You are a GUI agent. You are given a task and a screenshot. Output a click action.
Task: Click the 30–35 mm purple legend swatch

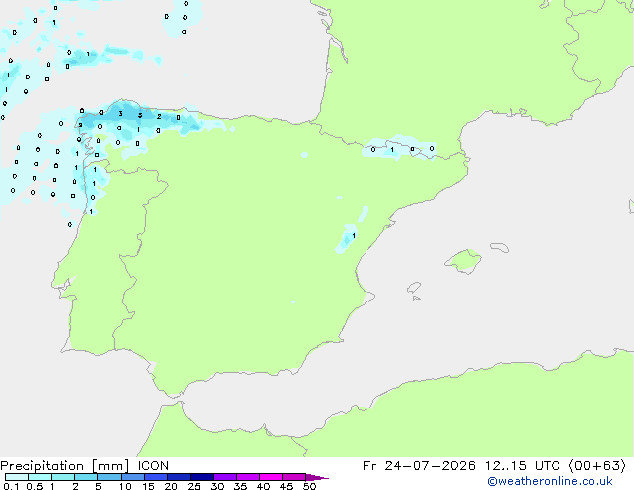point(224,477)
